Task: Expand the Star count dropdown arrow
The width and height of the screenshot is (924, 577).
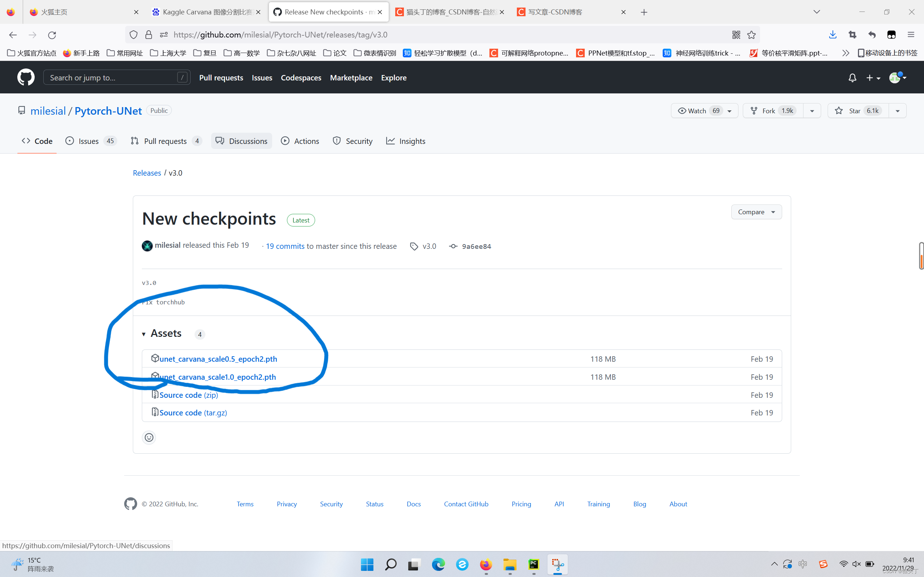Action: pyautogui.click(x=897, y=110)
